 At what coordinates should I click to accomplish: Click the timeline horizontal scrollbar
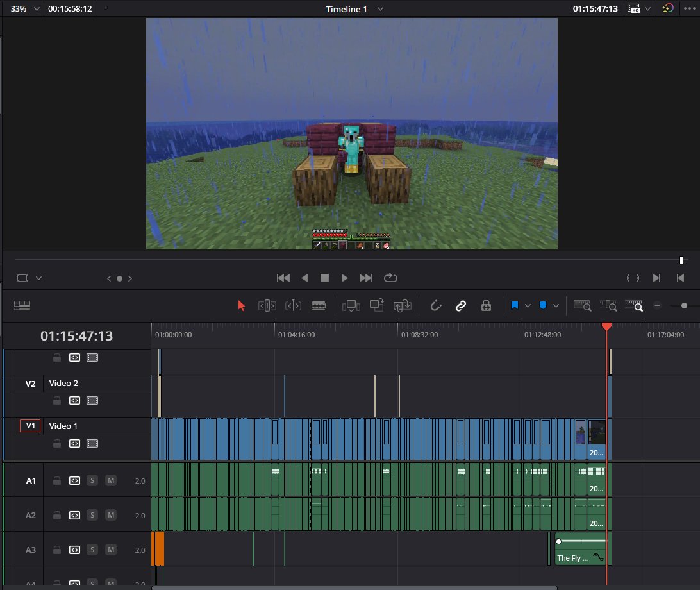(x=354, y=588)
